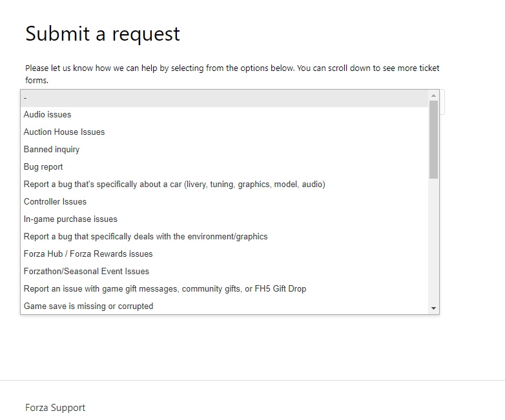505x420 pixels.
Task: Click the ticket form combo box edge
Action: coord(442,102)
